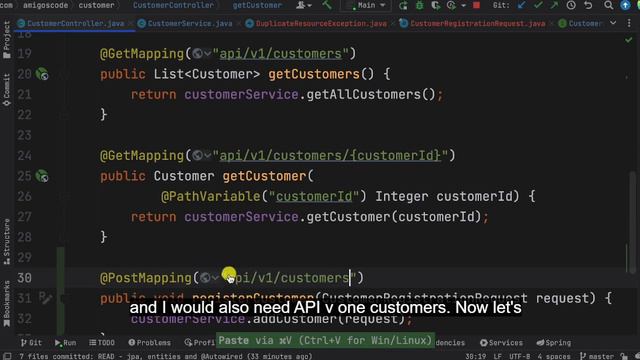
Task: Click the tool windows toggle icon in status bar
Action: [x=7, y=356]
